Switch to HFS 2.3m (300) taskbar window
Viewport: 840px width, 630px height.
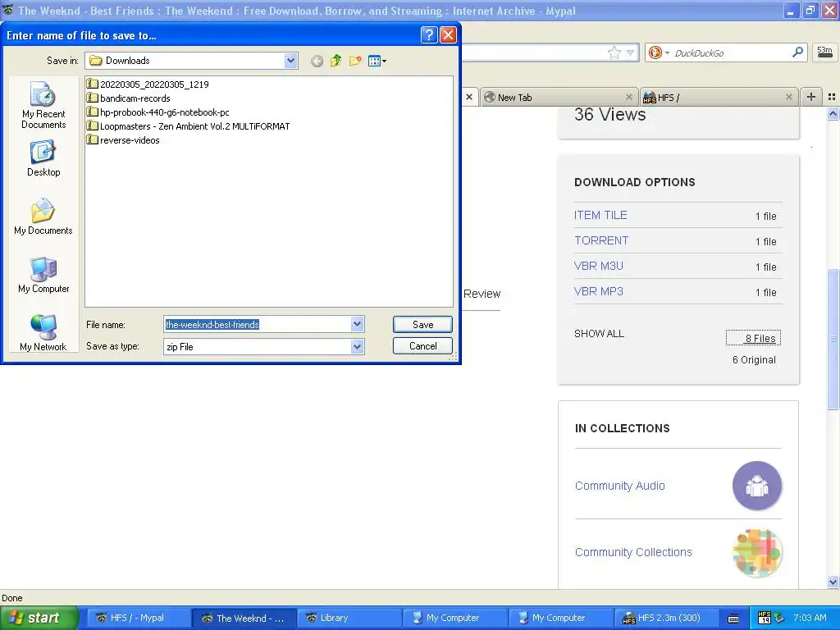668,618
